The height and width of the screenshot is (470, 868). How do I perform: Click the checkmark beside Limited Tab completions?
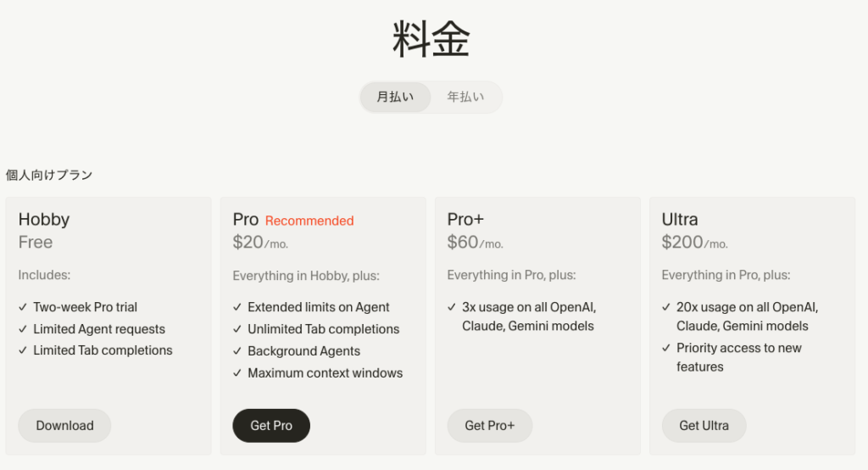pyautogui.click(x=23, y=350)
